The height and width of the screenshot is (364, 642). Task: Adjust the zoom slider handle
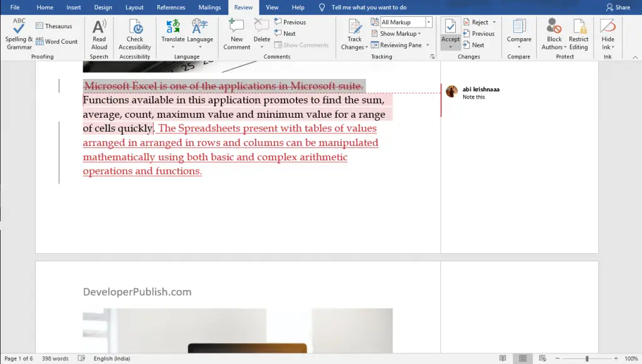[587, 359]
